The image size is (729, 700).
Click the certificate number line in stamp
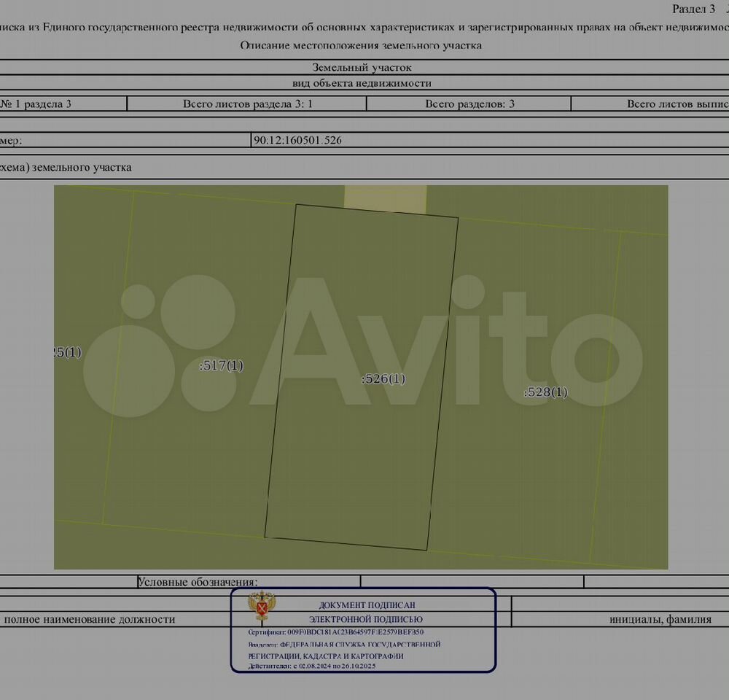[335, 632]
